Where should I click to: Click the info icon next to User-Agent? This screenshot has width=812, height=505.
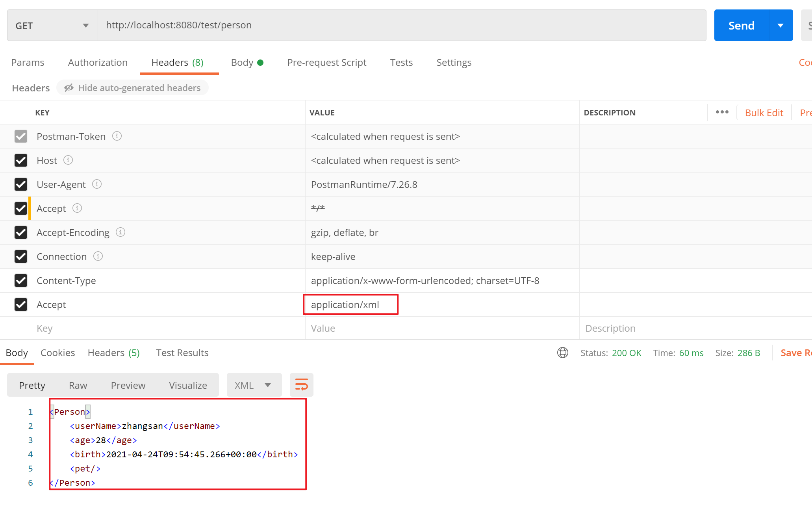tap(97, 184)
